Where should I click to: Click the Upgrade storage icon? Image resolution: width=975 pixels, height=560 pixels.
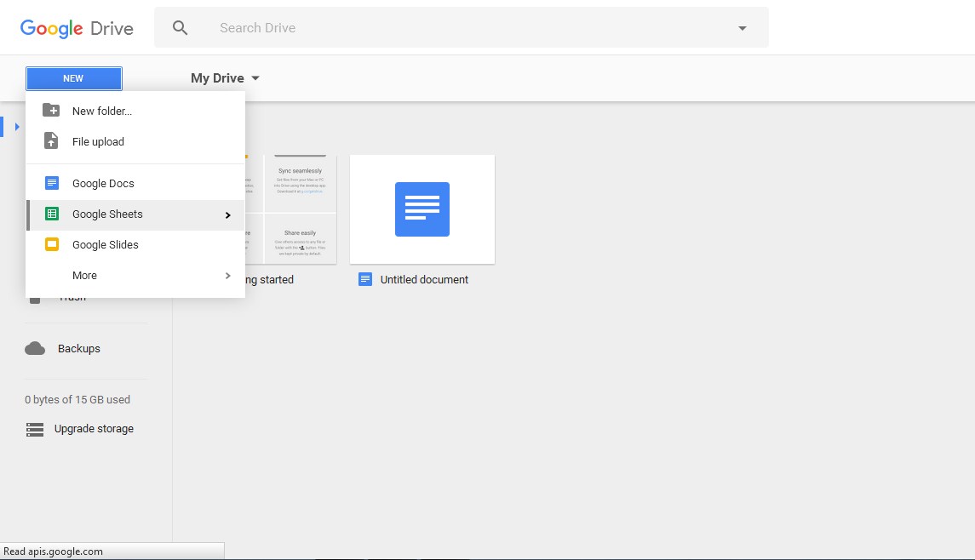tap(35, 429)
